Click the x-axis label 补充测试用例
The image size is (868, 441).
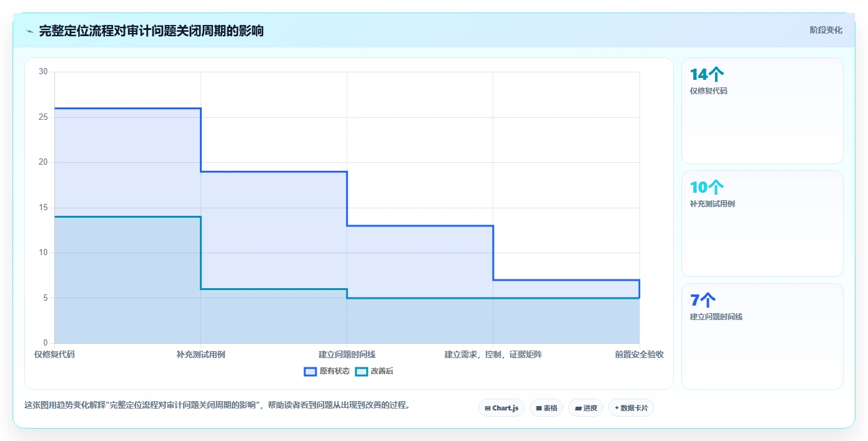[x=200, y=354]
